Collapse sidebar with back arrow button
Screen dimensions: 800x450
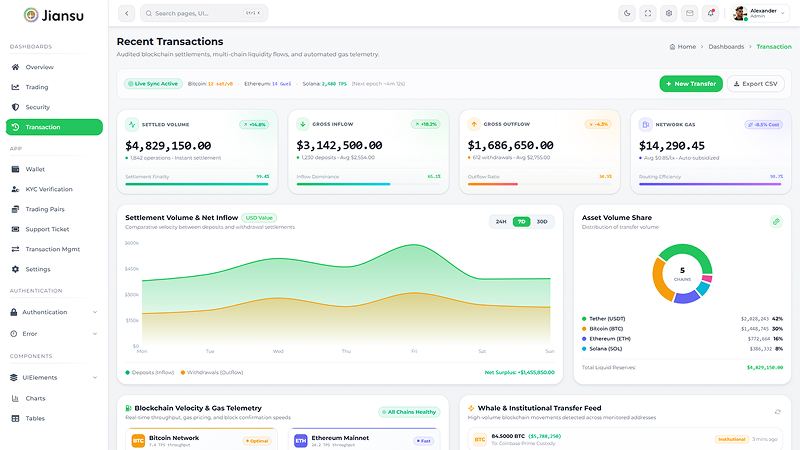pyautogui.click(x=127, y=13)
